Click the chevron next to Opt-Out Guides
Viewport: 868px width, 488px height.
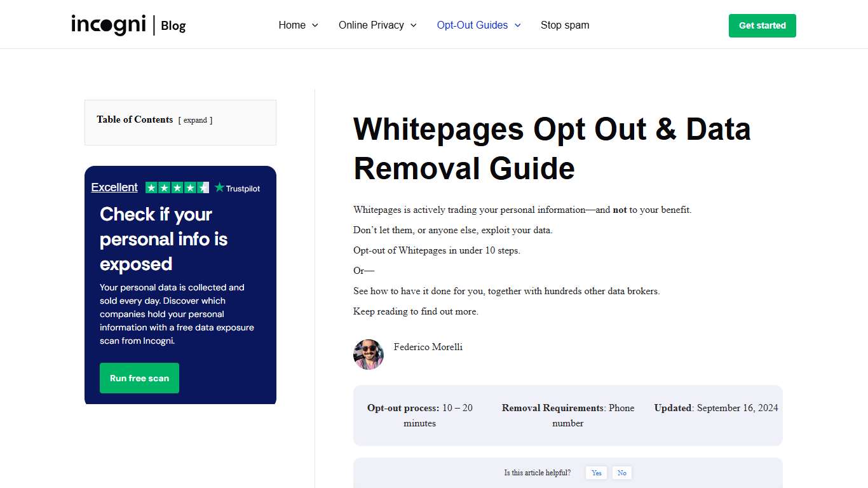point(517,25)
